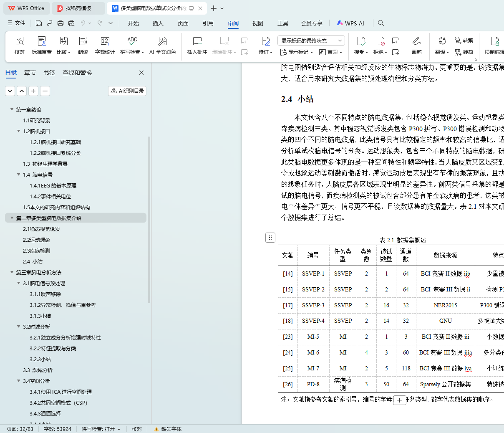
Task: Open print preview from the quick toolbar
Action: pos(71,23)
